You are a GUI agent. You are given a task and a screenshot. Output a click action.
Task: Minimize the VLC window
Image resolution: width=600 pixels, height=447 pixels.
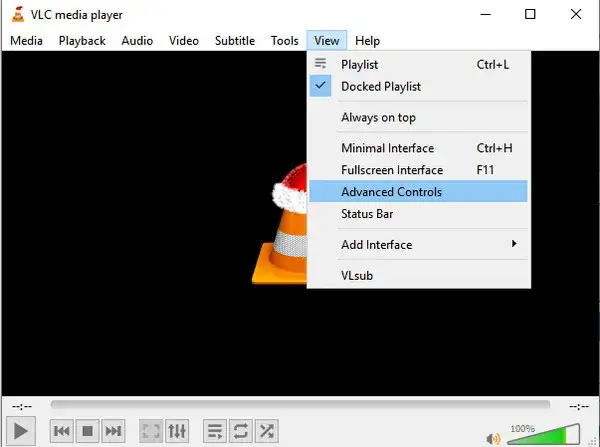pyautogui.click(x=486, y=15)
